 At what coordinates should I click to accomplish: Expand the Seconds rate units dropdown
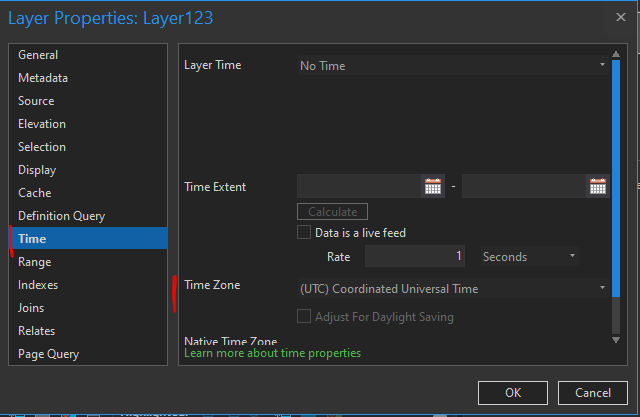(x=528, y=257)
